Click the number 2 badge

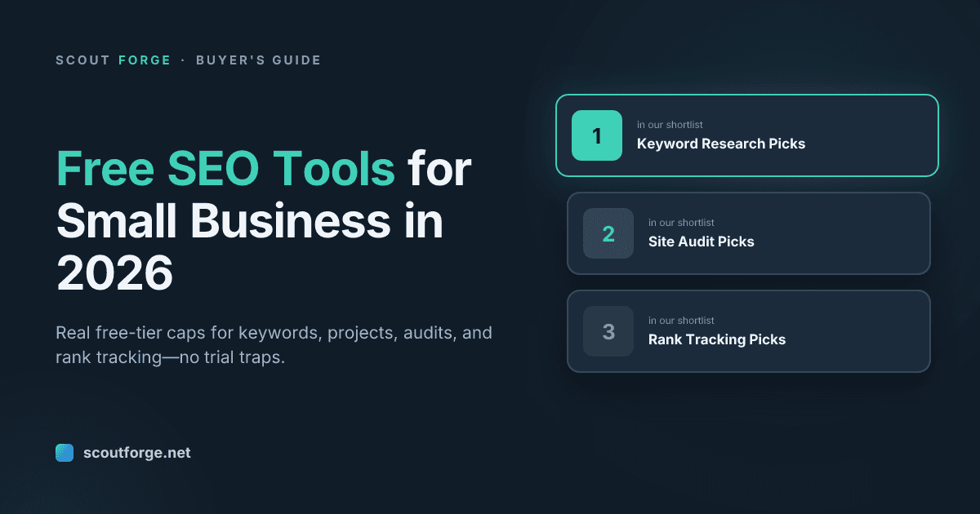click(x=608, y=233)
